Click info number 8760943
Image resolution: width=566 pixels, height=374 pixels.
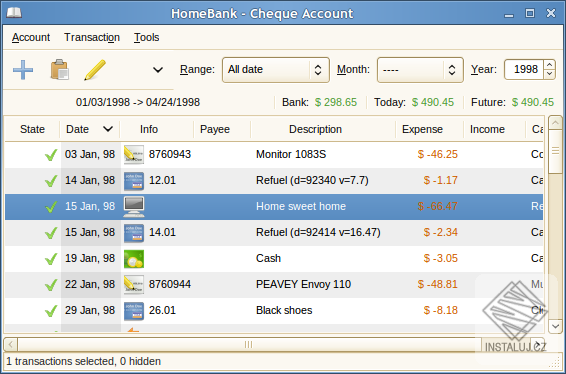coord(170,155)
